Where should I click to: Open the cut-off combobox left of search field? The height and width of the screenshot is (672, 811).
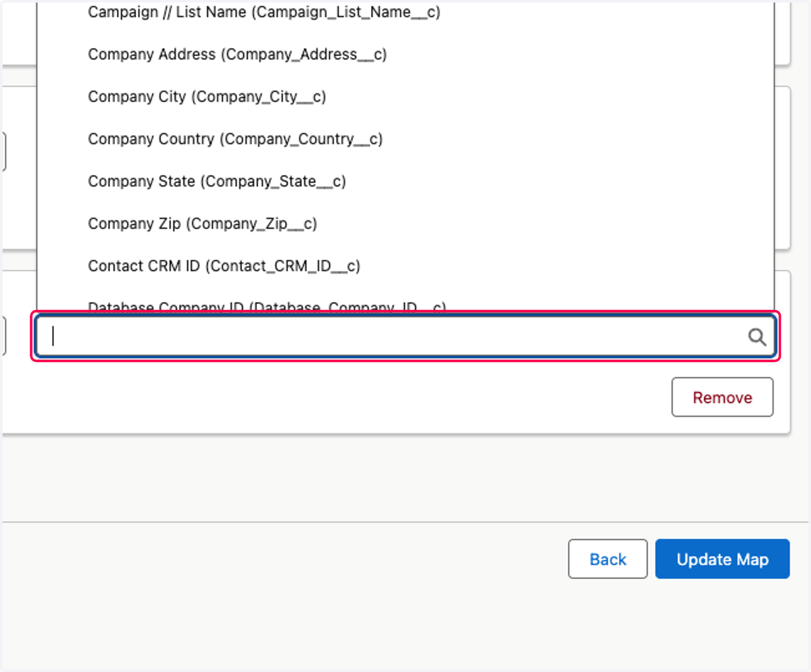click(3, 336)
